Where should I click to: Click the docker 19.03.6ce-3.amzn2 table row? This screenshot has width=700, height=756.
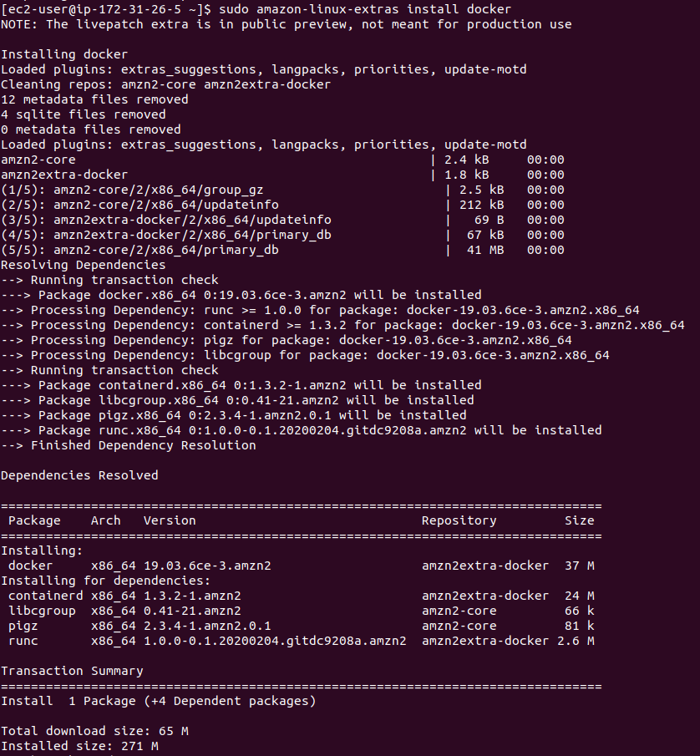click(302, 566)
